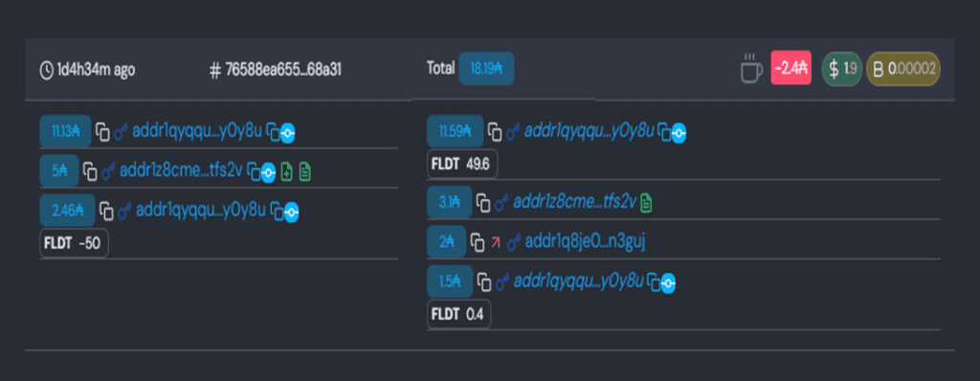Click the FLDT 49.6 token badge
The image size is (980, 381).
[x=462, y=164]
